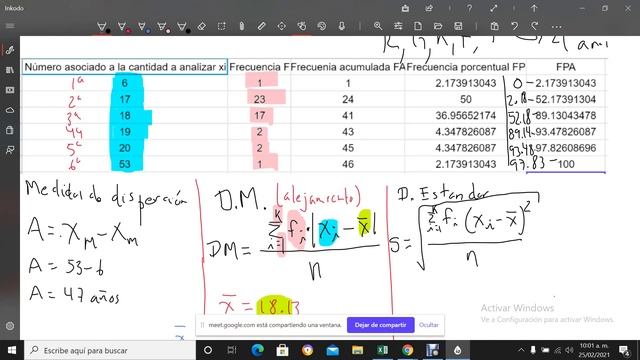Click the diamond target toolbar icon
The image size is (640, 360).
[x=282, y=27]
